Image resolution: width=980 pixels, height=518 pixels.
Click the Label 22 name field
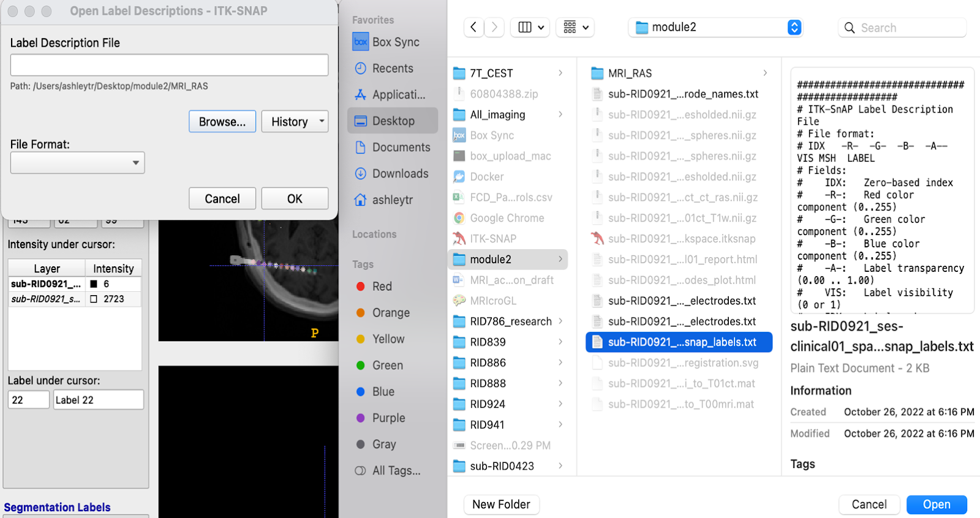click(x=99, y=400)
